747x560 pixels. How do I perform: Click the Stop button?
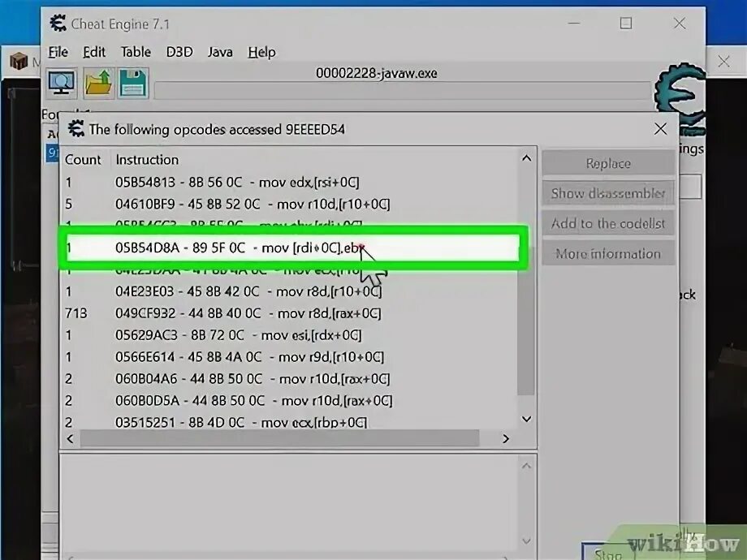click(608, 553)
